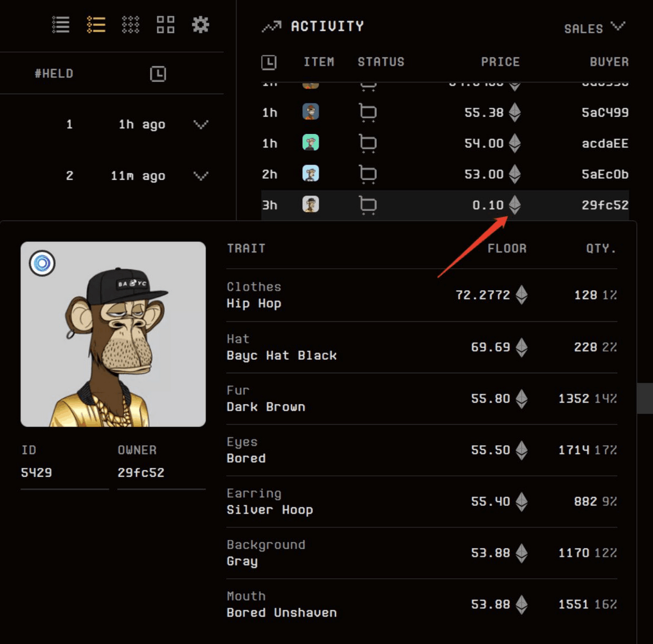Click the 3h time cell in Activity
Screen dimensions: 653x644
pos(270,205)
